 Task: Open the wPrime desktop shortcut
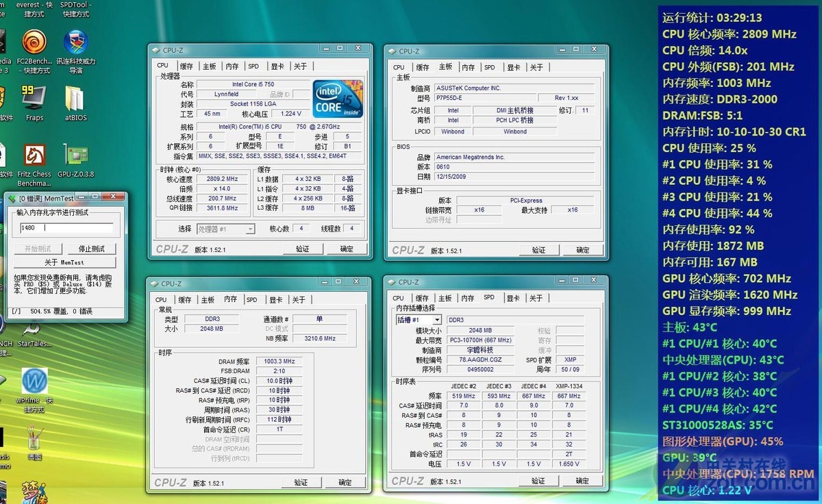(34, 381)
